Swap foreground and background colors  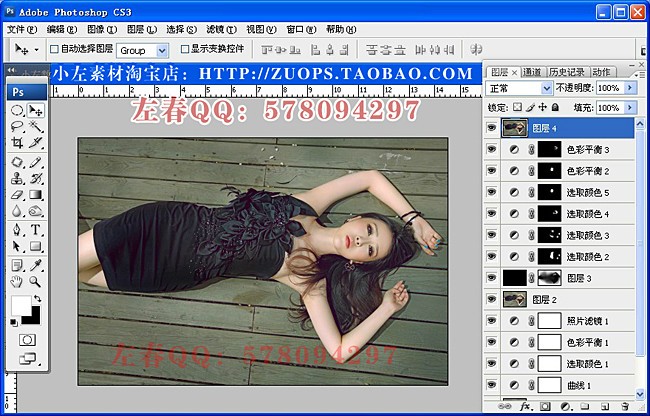pos(38,299)
